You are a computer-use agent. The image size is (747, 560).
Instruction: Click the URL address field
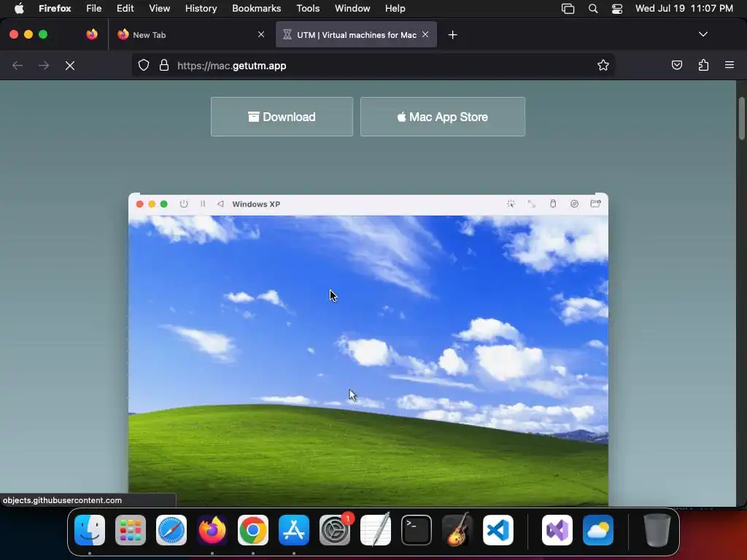click(x=373, y=65)
